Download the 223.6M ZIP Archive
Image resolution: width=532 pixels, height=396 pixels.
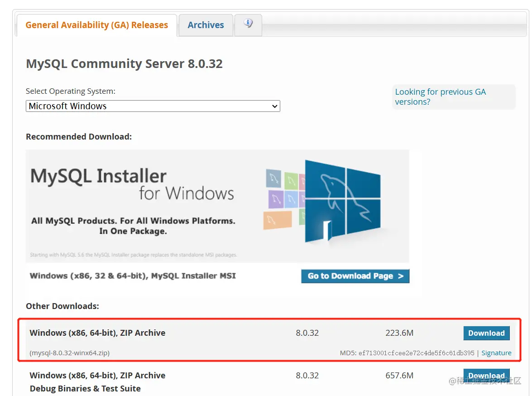(x=486, y=333)
